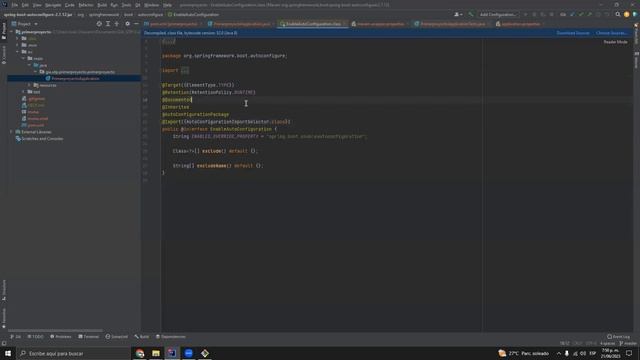Click the Build project hammer icon

(471, 15)
